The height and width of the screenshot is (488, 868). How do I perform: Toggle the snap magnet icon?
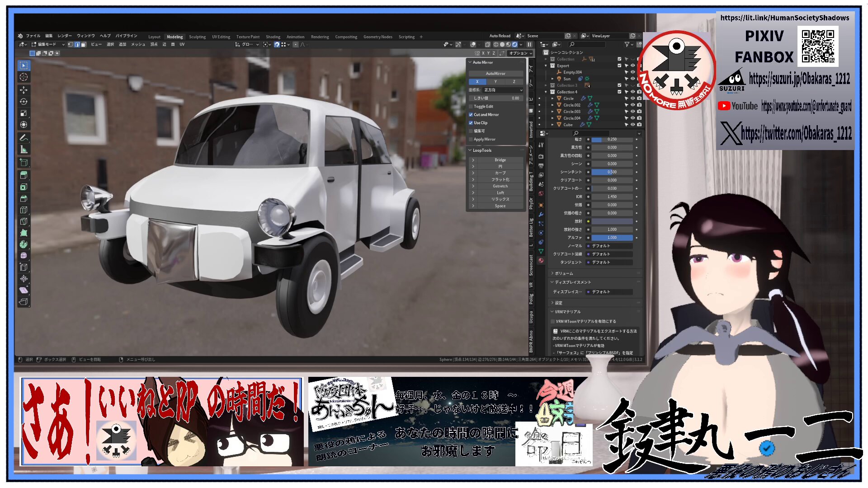point(277,45)
